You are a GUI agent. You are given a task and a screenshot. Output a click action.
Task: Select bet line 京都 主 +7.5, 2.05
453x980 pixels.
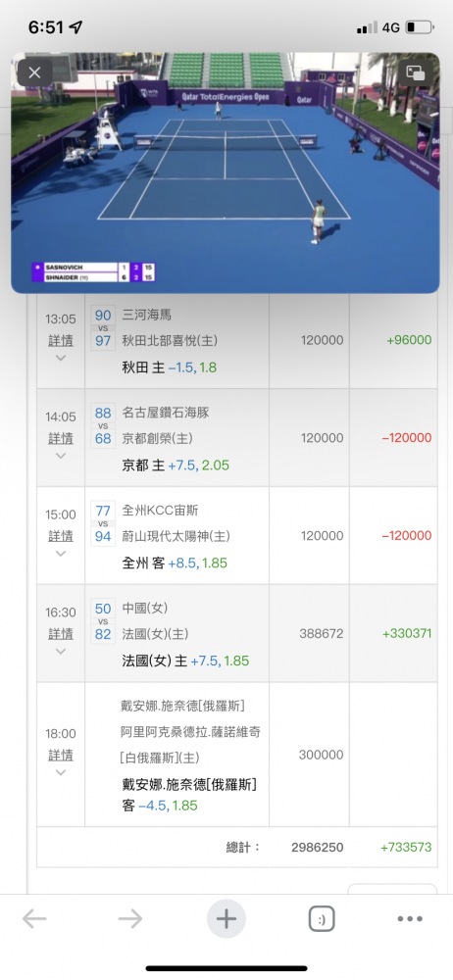click(x=174, y=465)
